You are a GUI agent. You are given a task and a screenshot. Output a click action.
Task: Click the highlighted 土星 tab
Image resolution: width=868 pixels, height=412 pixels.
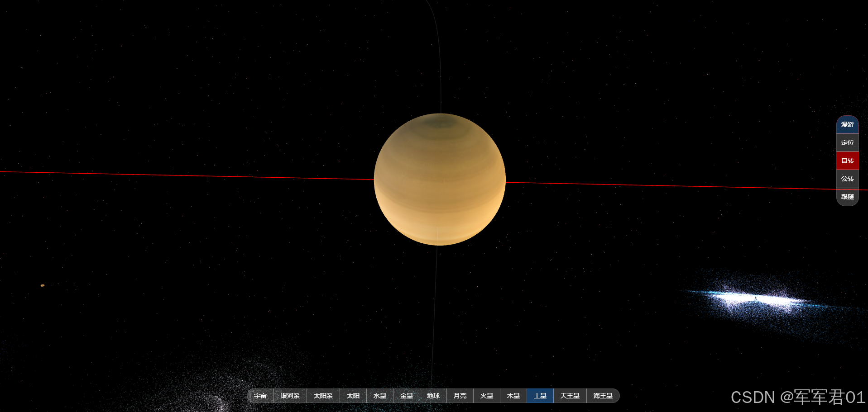click(540, 396)
